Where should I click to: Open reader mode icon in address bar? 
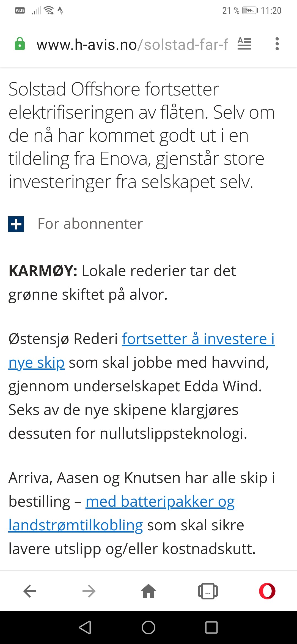[x=244, y=44]
